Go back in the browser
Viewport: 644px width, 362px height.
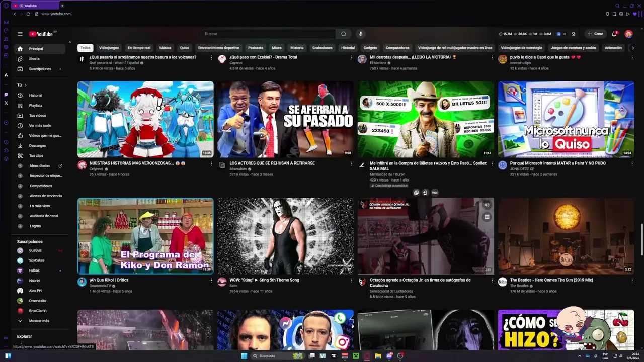pos(15,14)
